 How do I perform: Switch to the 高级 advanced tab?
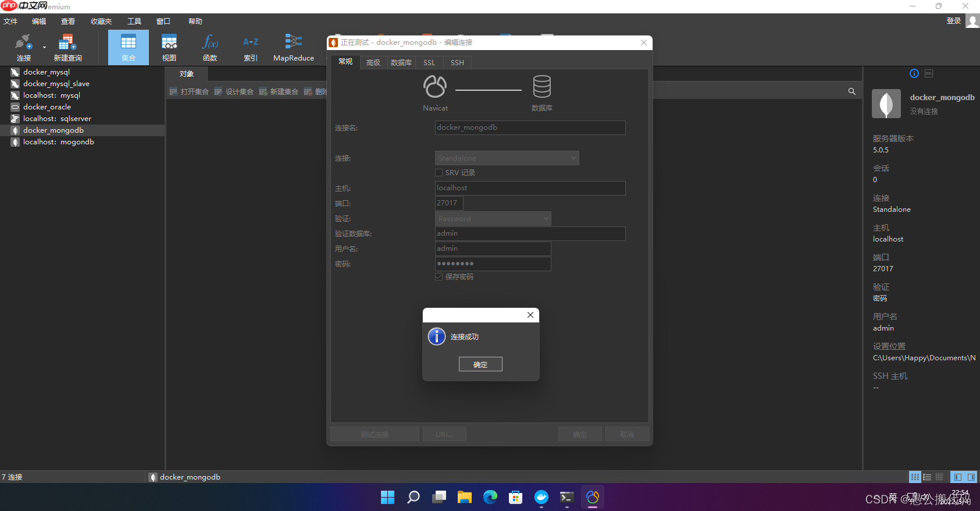(x=373, y=63)
